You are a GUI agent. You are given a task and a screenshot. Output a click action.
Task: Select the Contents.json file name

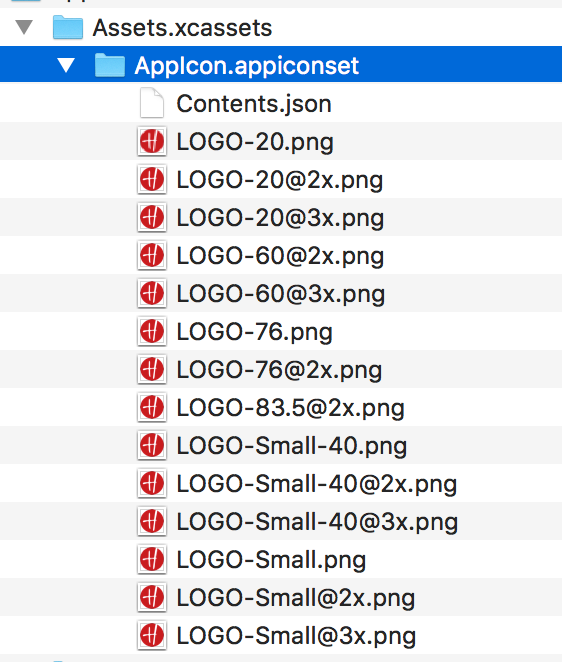[x=254, y=104]
